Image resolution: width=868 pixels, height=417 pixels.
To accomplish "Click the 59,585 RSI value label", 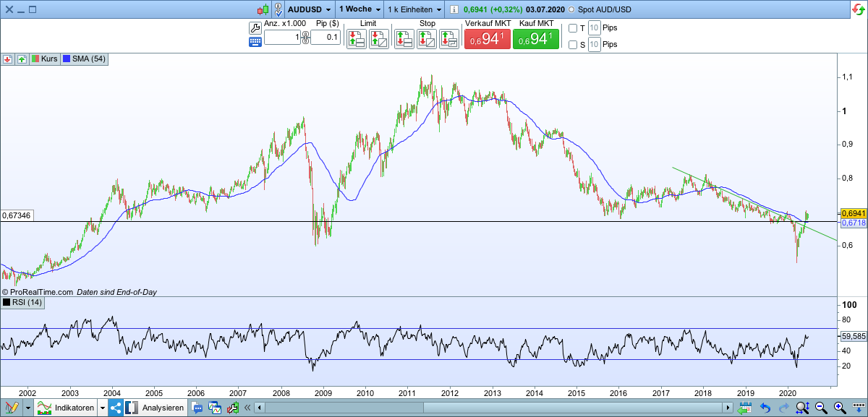I will tap(854, 336).
